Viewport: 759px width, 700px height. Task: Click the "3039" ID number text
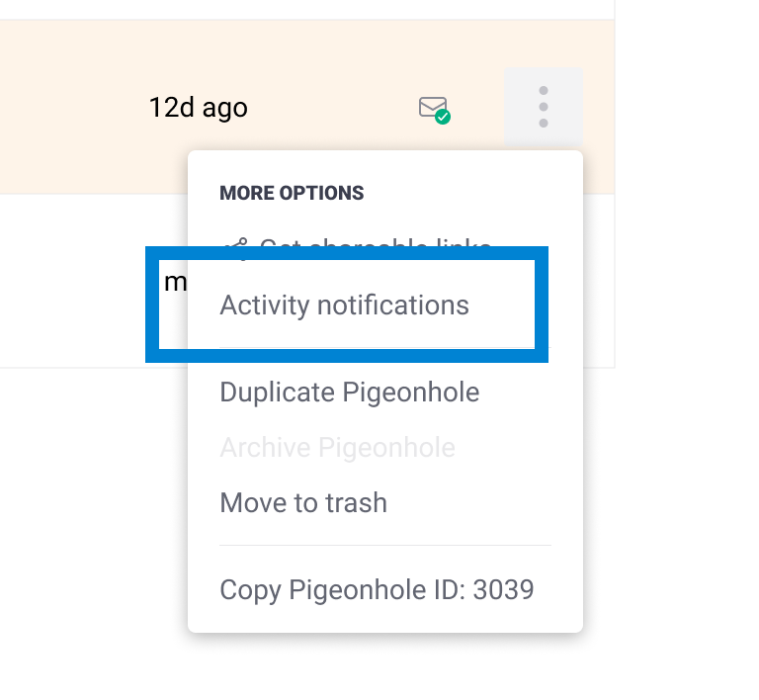point(503,590)
